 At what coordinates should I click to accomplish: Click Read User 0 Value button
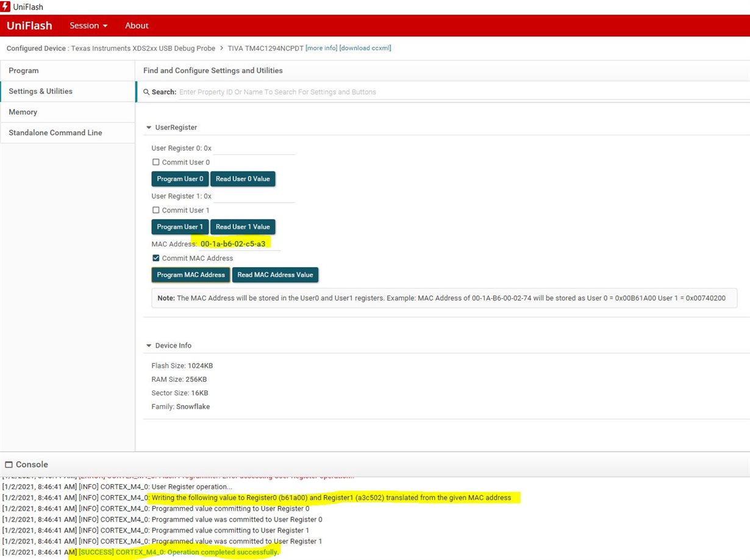point(243,179)
